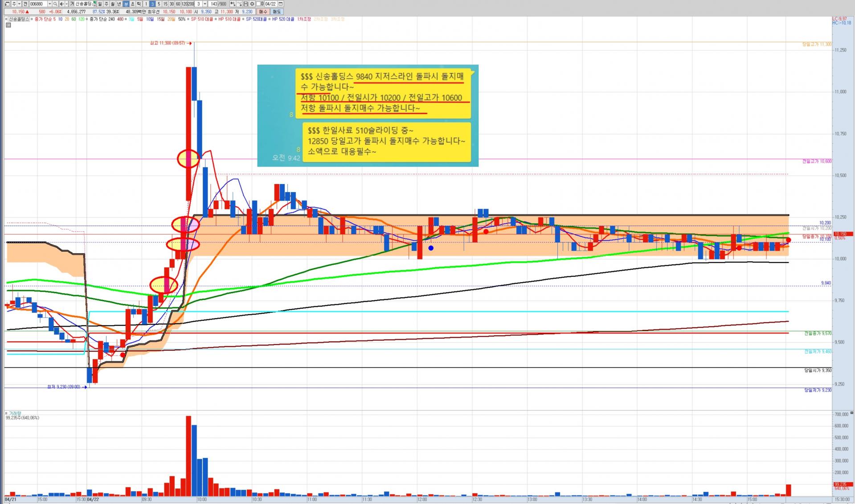
Task: Click the volume figure 4,656,277
Action: tap(76, 12)
